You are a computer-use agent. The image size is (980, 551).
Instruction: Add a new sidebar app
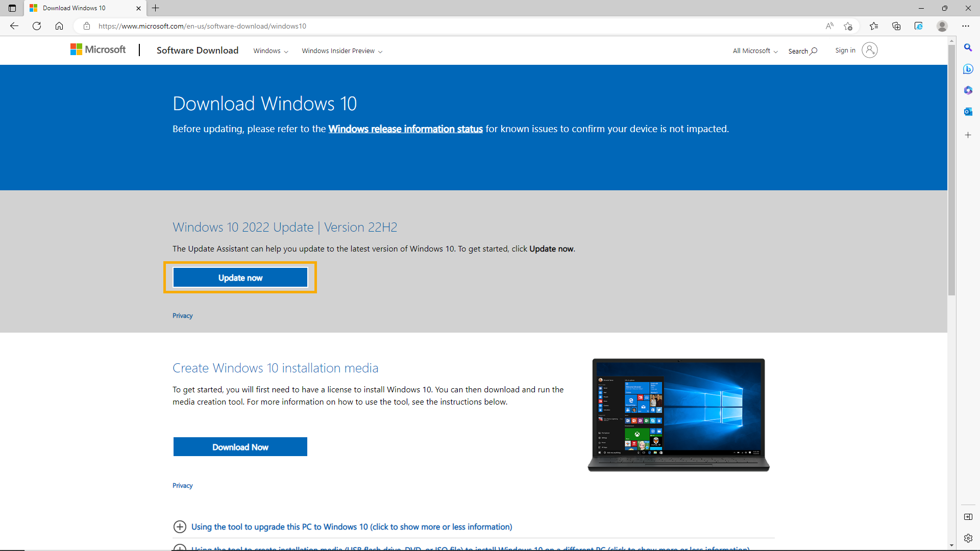pyautogui.click(x=968, y=135)
